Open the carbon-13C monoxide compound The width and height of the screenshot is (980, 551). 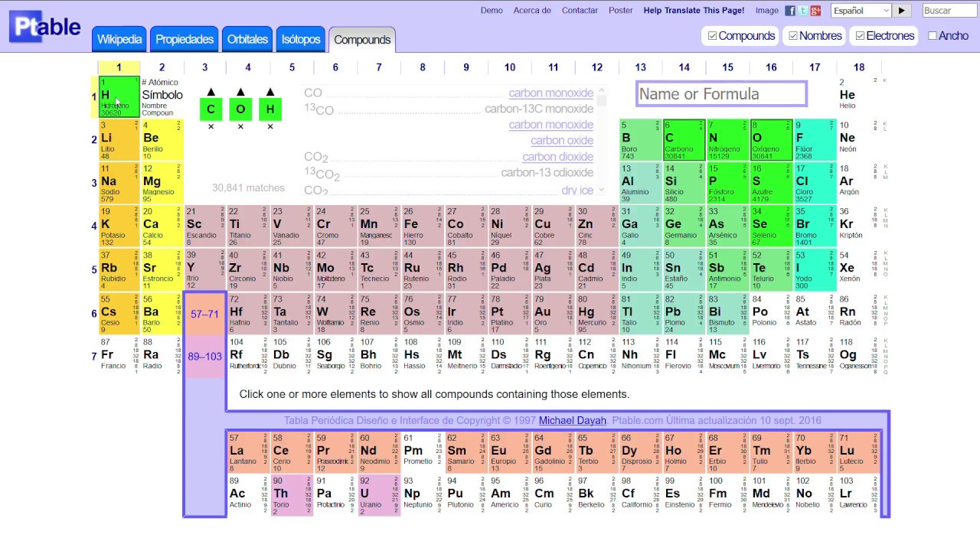pyautogui.click(x=539, y=109)
